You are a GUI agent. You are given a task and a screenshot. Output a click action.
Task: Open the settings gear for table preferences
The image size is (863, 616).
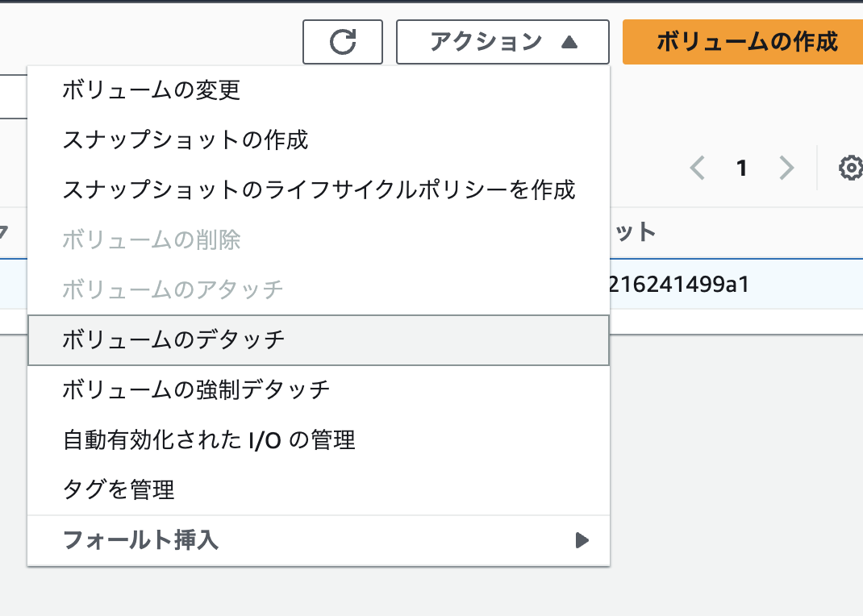(x=850, y=169)
